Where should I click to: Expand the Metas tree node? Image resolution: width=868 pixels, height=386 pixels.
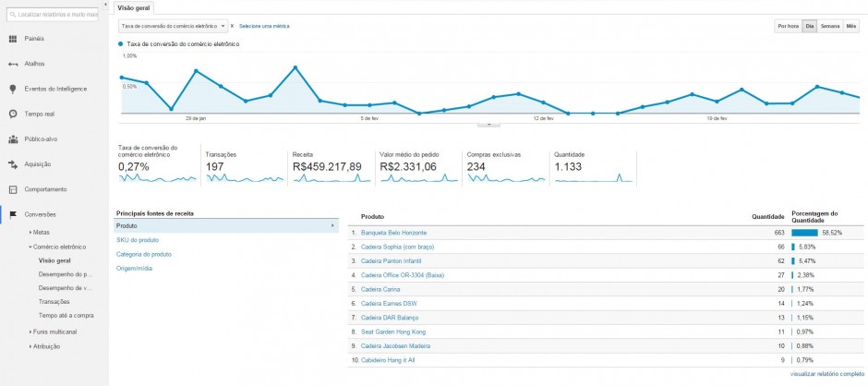coord(30,233)
